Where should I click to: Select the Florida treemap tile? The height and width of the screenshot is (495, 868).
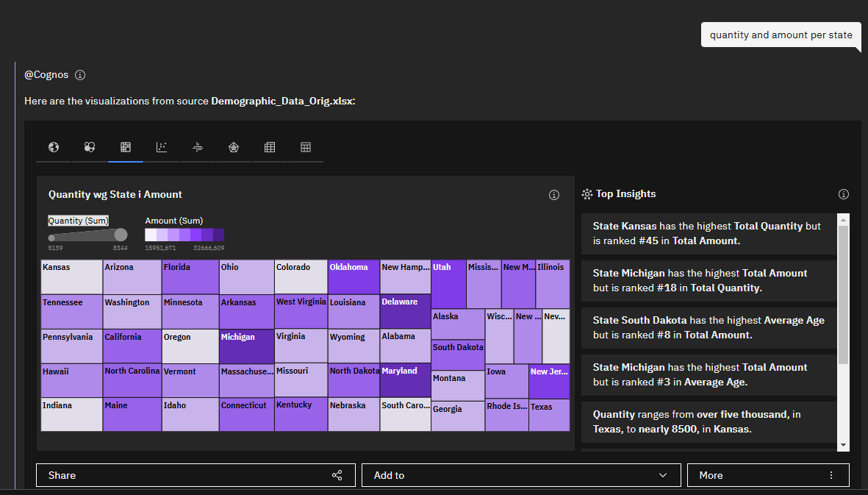(x=190, y=277)
